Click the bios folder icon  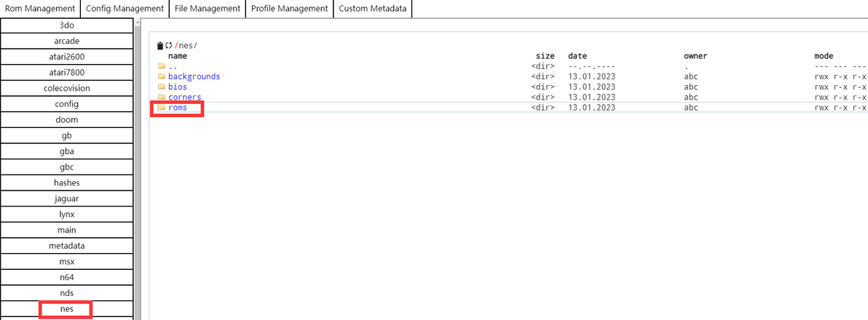point(162,87)
